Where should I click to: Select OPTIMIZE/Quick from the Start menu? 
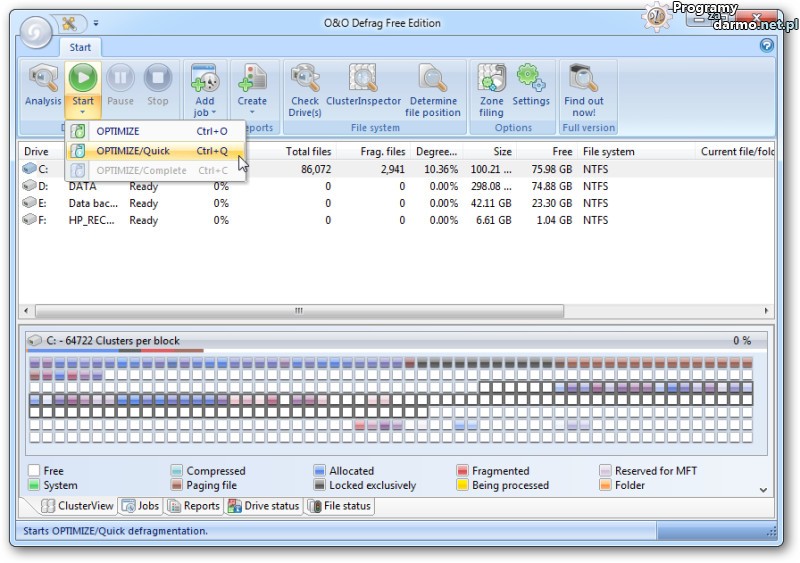tap(133, 151)
